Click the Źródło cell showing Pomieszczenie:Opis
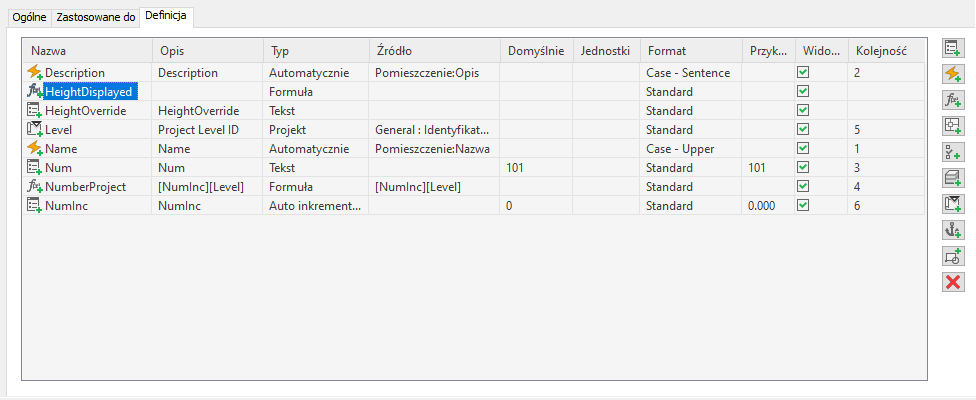Viewport: 976px width, 400px height. pos(433,73)
